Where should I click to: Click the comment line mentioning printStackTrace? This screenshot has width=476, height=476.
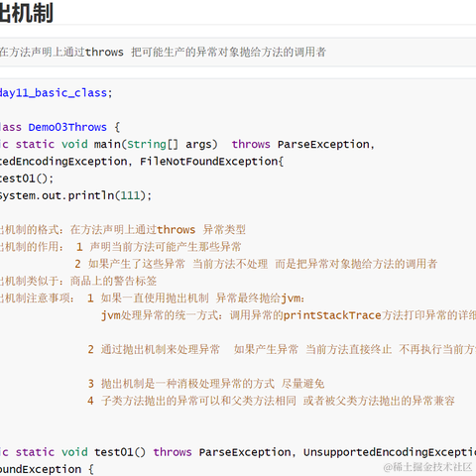tap(289, 315)
